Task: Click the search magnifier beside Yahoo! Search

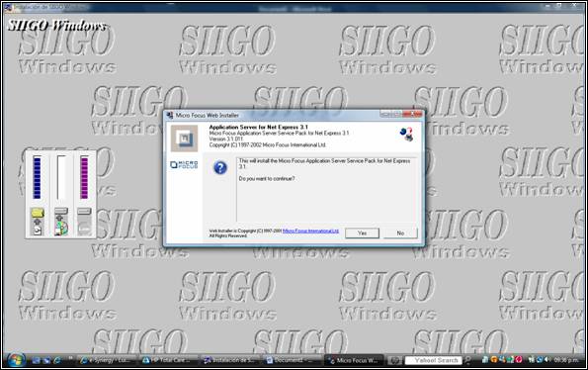Action: pos(467,360)
